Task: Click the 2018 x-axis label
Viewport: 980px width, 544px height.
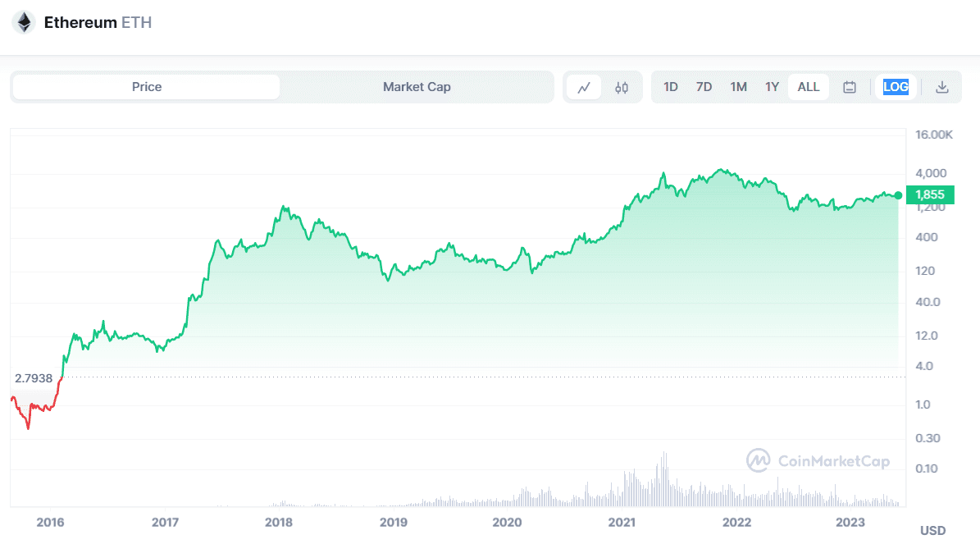Action: (279, 522)
